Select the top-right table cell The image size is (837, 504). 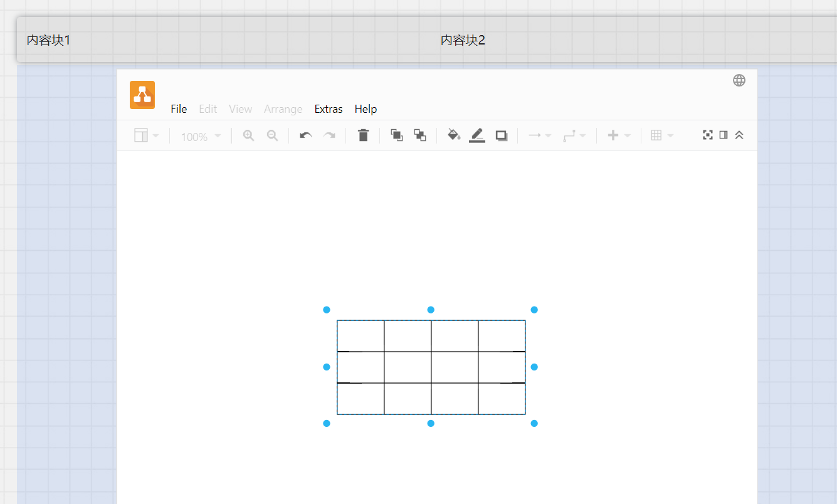pyautogui.click(x=502, y=336)
